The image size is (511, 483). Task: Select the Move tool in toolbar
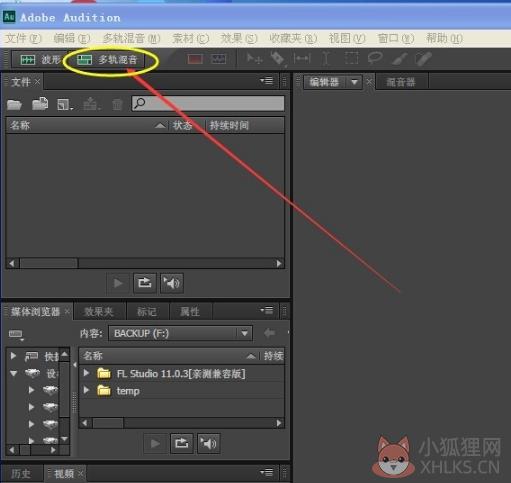click(x=254, y=59)
